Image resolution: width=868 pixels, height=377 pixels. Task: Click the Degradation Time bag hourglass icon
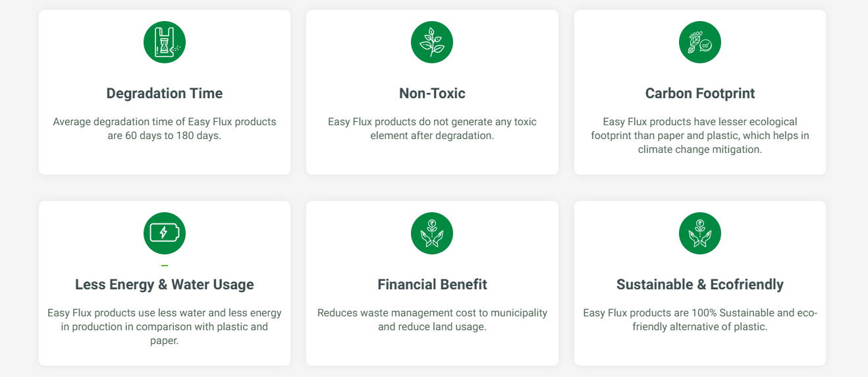click(165, 42)
